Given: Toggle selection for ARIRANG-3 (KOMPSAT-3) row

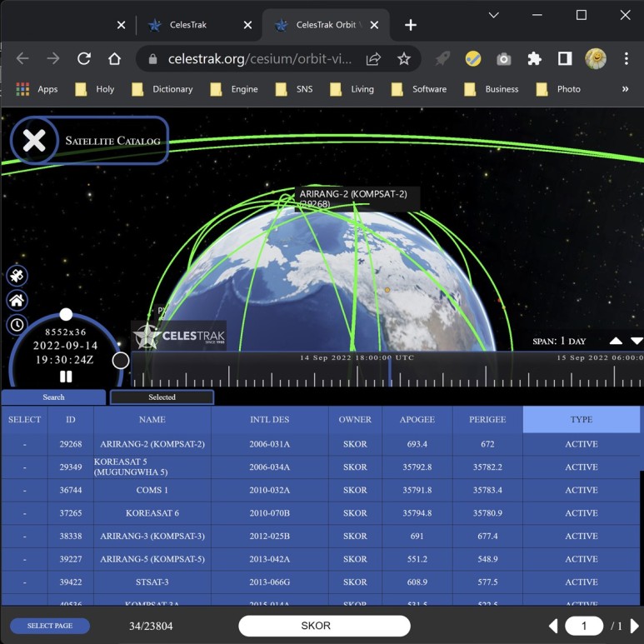Looking at the screenshot, I should click(25, 536).
